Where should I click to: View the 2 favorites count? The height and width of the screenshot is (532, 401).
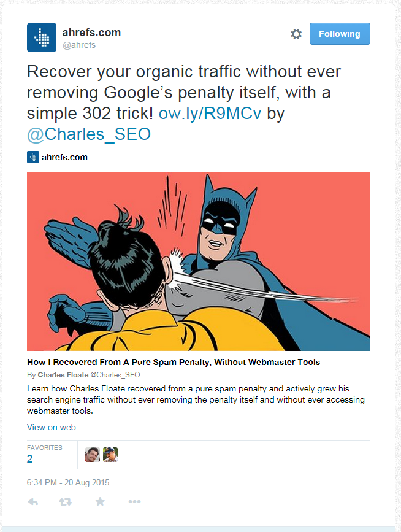coord(30,459)
